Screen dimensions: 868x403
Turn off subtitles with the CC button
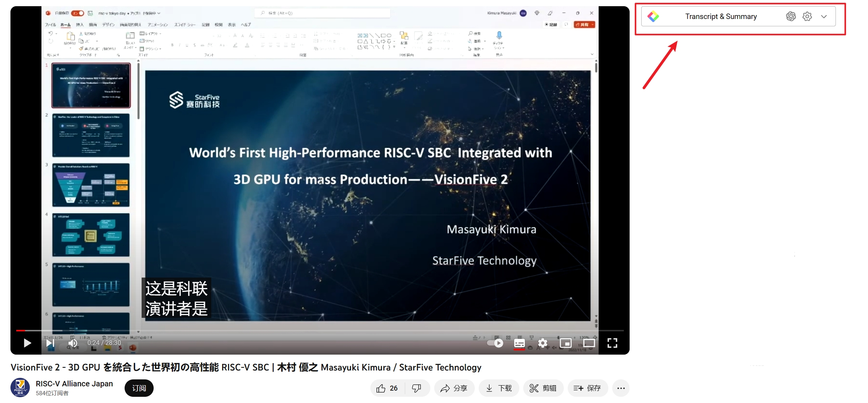[x=519, y=343]
